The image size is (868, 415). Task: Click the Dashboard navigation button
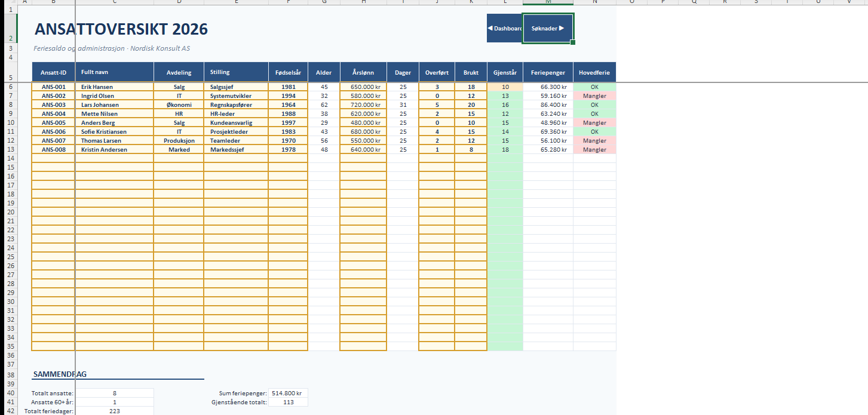pos(505,28)
